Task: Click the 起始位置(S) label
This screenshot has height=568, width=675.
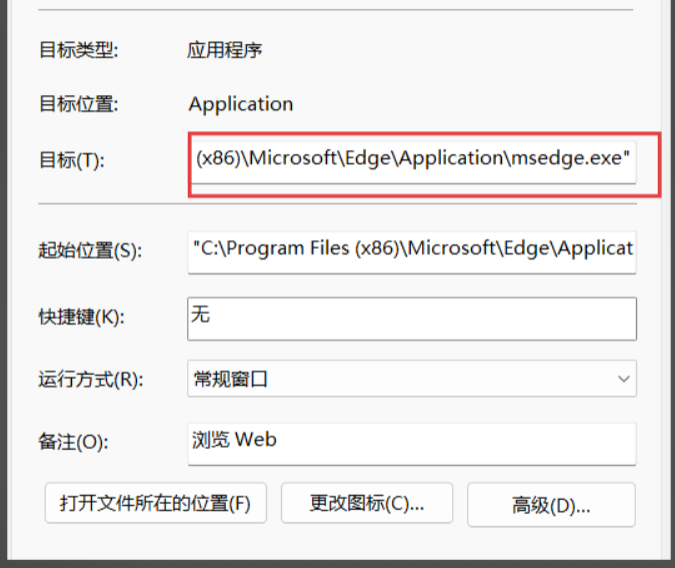Action: (x=90, y=250)
